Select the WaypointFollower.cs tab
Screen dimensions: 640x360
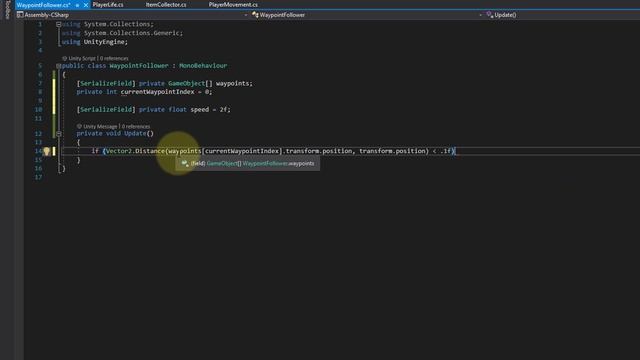pos(43,5)
